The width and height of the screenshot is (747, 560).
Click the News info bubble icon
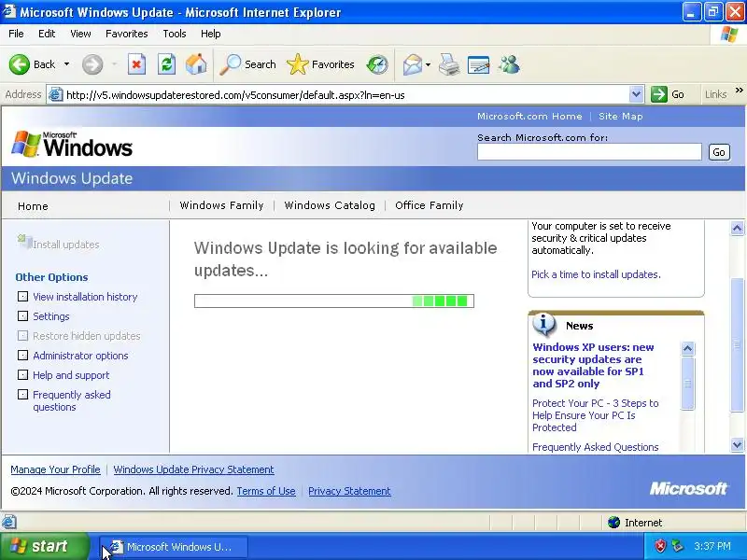[x=544, y=325]
